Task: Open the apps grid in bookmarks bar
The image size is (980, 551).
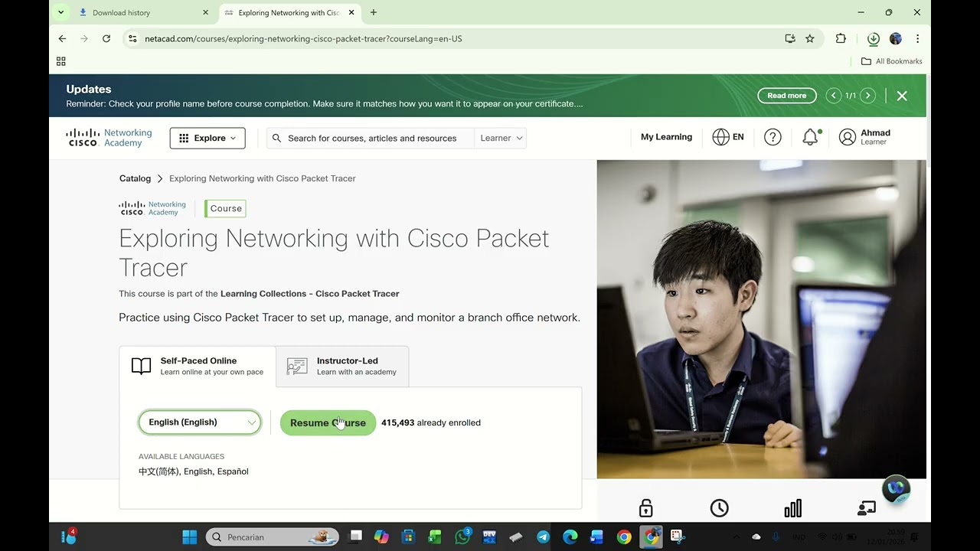Action: (61, 61)
